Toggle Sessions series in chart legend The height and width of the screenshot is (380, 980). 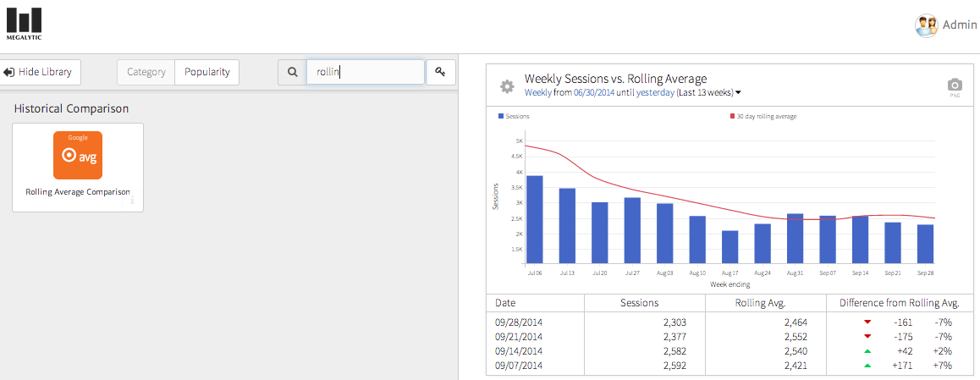pos(514,116)
